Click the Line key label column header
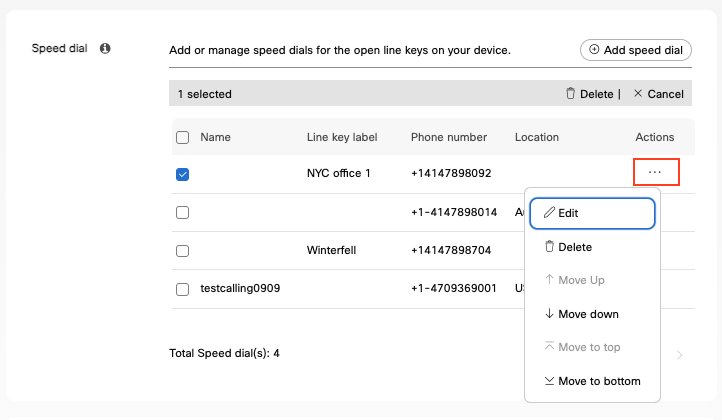 tap(342, 137)
